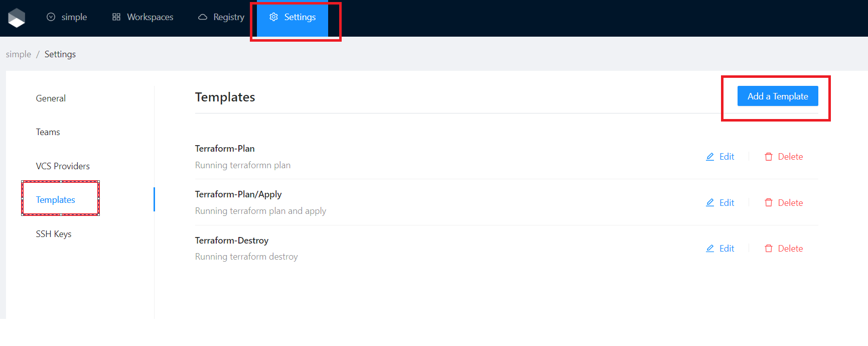Screen dimensions: 868x346
Task: Open VCS Providers in the sidebar
Action: (x=63, y=166)
